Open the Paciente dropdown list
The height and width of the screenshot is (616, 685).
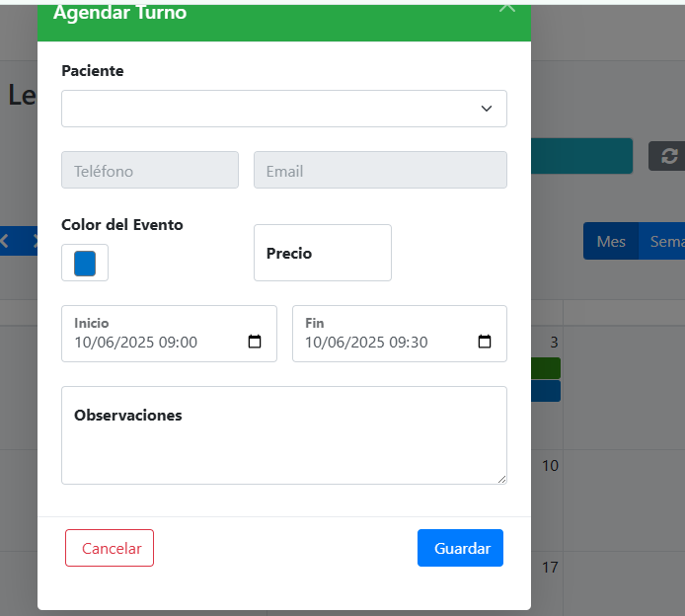284,109
